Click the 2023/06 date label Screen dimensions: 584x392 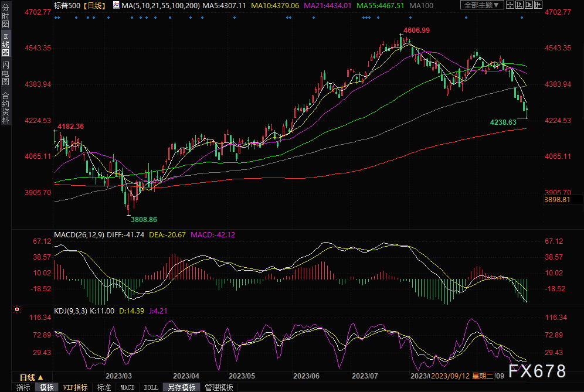tap(306, 376)
